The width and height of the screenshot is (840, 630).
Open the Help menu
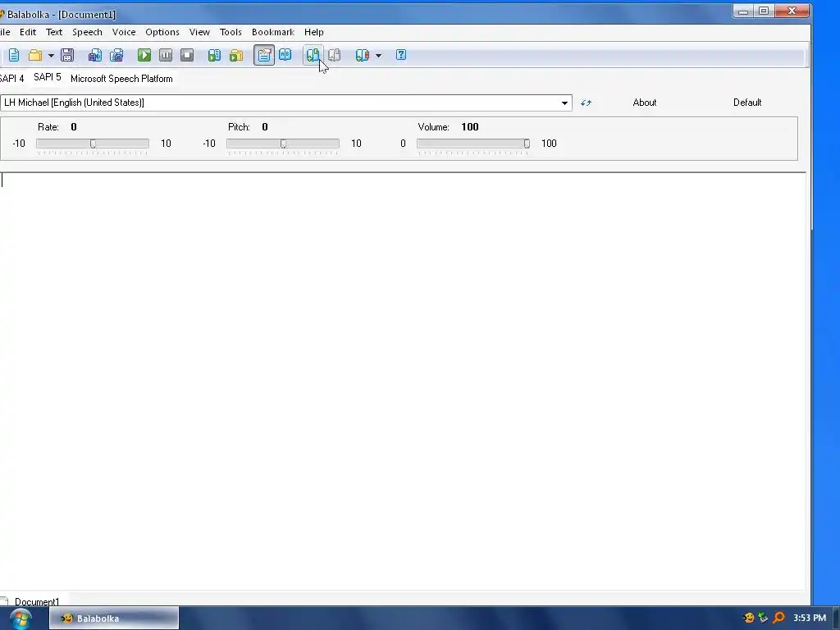coord(314,32)
